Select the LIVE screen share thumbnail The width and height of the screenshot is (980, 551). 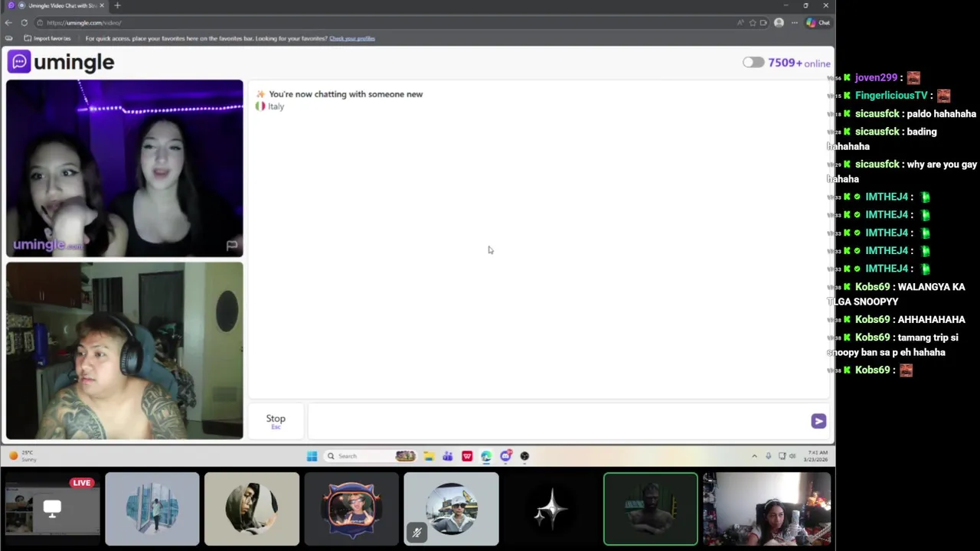coord(52,509)
